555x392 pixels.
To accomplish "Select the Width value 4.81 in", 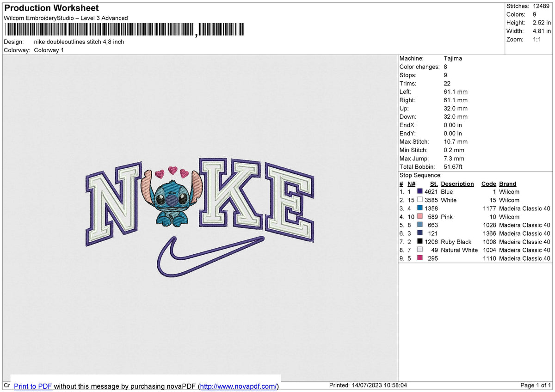I will coord(542,31).
